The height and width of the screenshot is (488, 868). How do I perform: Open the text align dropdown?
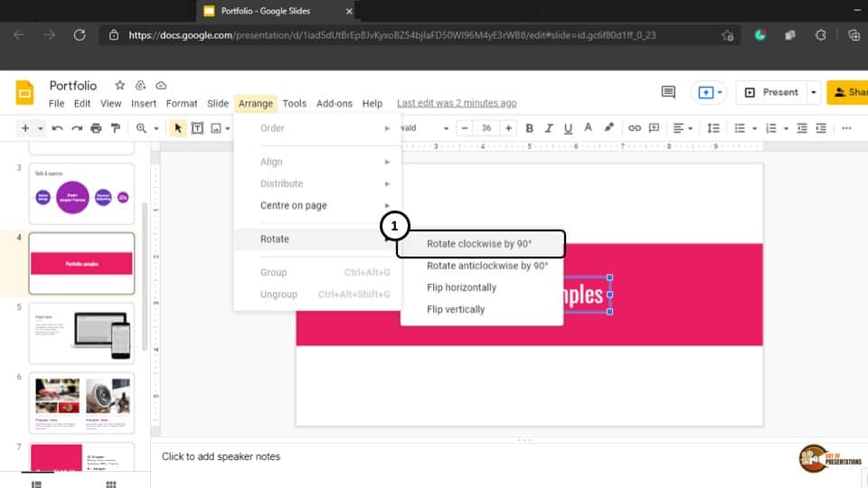683,128
